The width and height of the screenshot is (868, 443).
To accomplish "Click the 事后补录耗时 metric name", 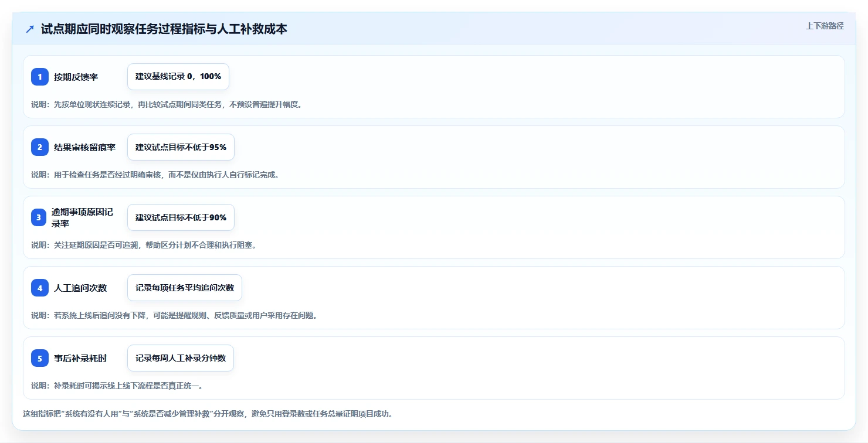I will coord(80,358).
